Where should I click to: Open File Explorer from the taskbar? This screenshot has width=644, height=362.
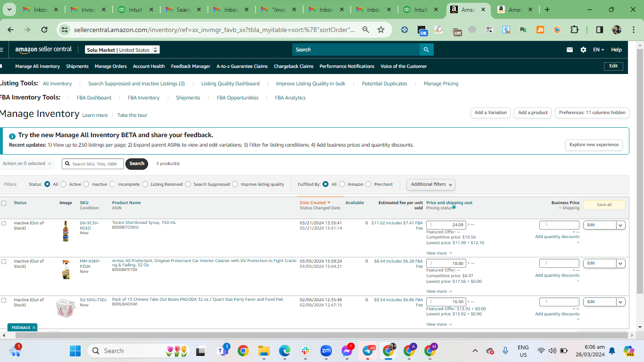[x=263, y=351]
